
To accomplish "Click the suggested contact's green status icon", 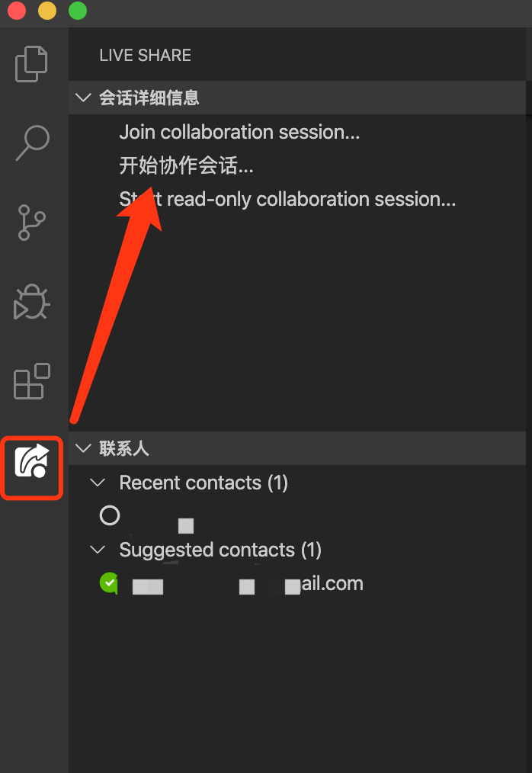I will click(110, 583).
